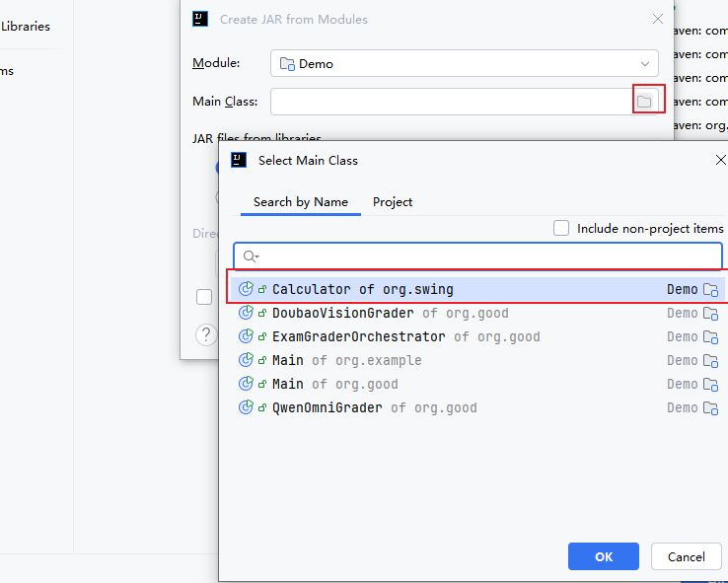The height and width of the screenshot is (583, 728).
Task: Open Libraries in the left sidebar
Action: (x=26, y=27)
